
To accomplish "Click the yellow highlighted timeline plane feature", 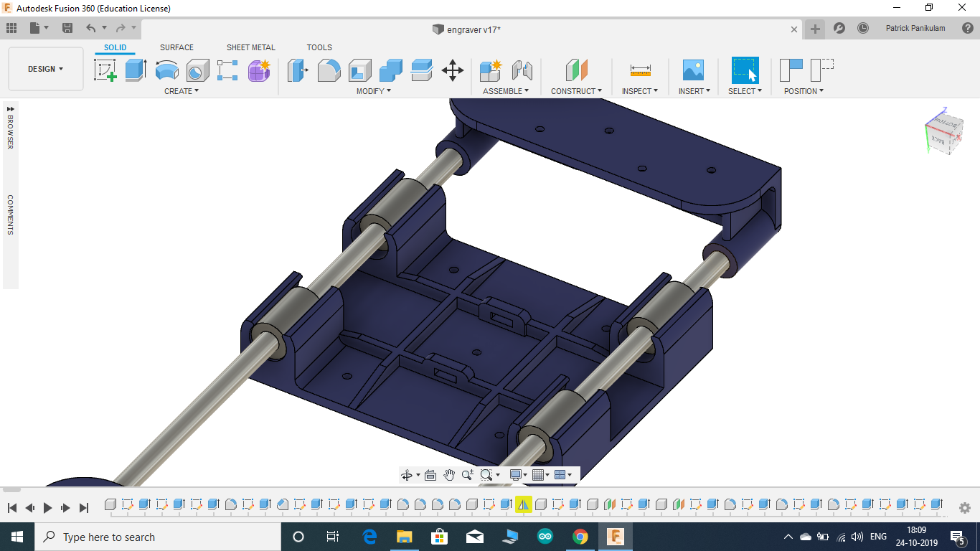I will tap(524, 504).
